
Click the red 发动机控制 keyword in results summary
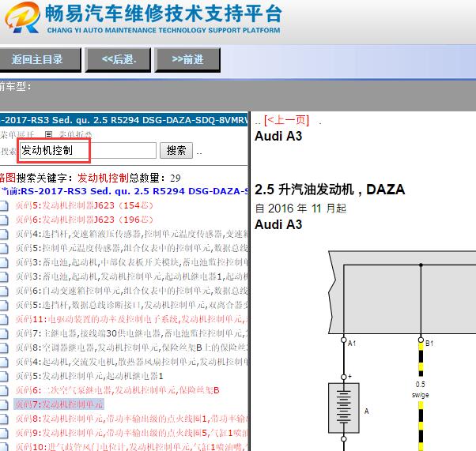click(x=104, y=178)
